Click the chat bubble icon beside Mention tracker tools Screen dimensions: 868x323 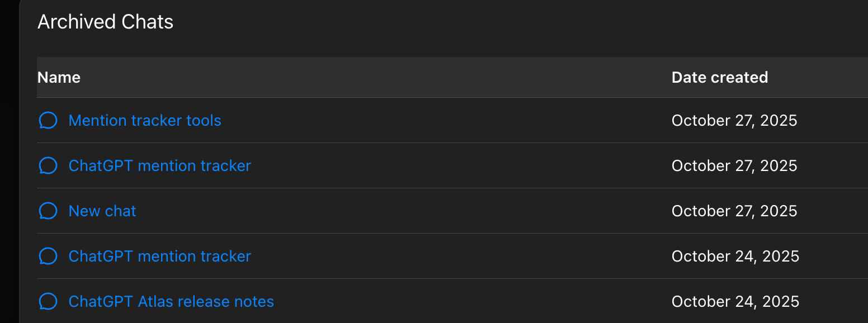pyautogui.click(x=48, y=120)
